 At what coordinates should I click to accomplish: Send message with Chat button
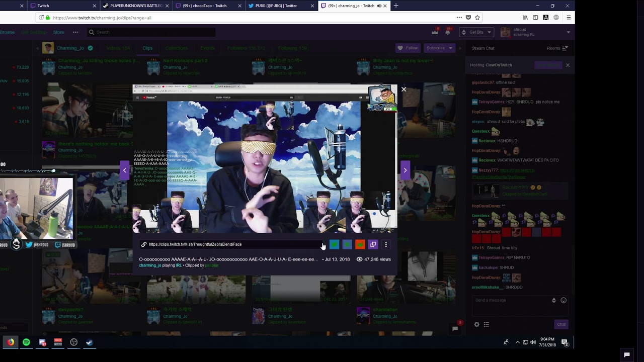pos(561,324)
